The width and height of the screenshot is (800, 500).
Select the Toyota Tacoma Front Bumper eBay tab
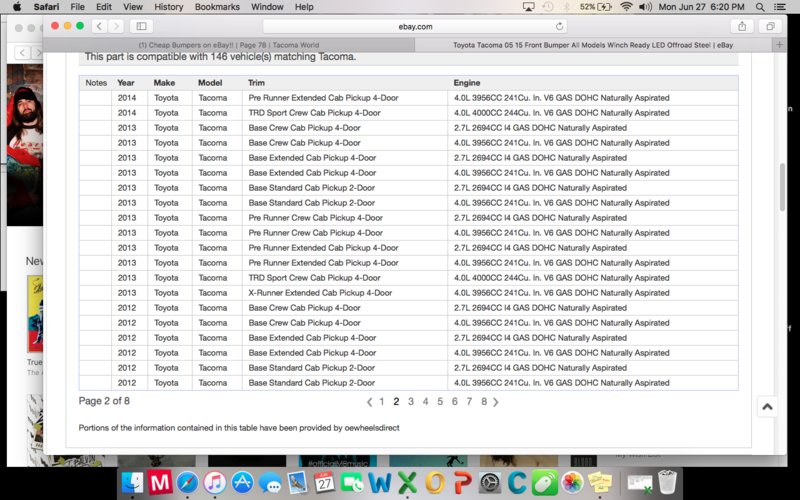tap(593, 45)
